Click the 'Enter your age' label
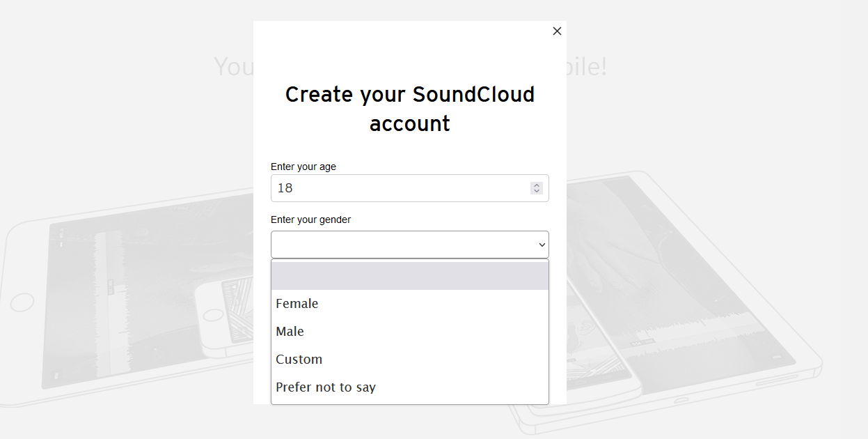868x439 pixels. 303,167
